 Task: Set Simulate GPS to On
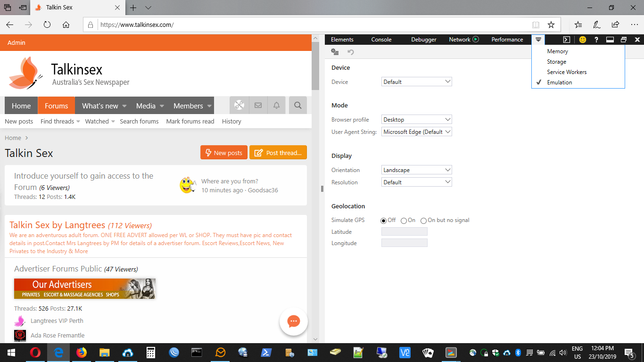coord(404,220)
